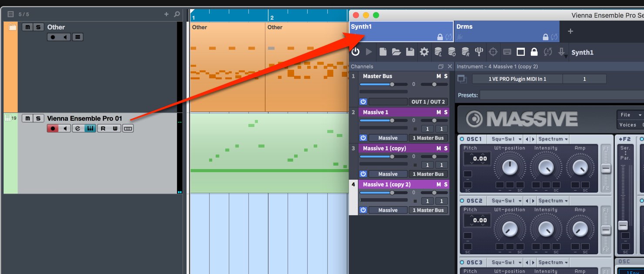Undock the Channels panel
Image resolution: width=644 pixels, height=274 pixels.
click(440, 67)
